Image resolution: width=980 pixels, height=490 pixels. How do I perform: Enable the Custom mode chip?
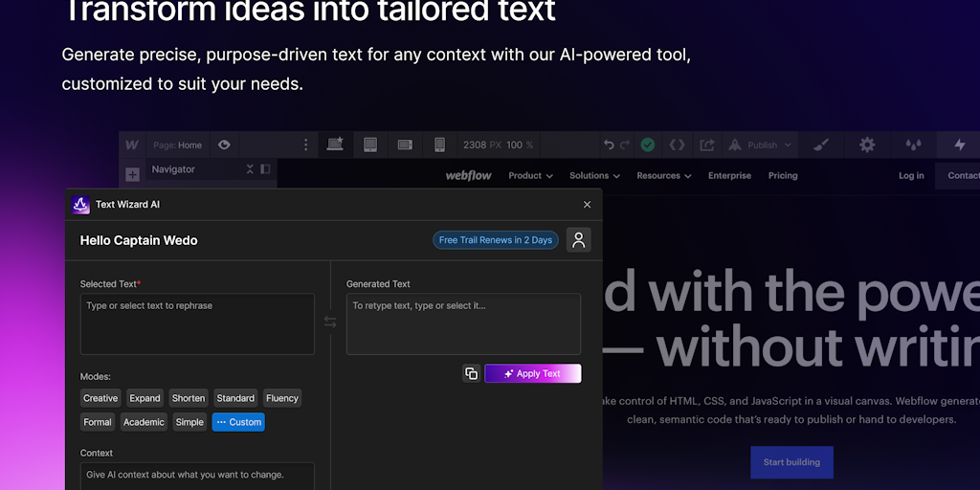pyautogui.click(x=238, y=422)
